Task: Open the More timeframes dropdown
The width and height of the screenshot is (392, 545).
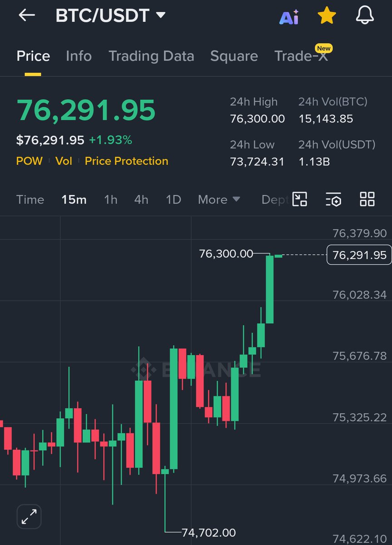Action: [x=219, y=199]
